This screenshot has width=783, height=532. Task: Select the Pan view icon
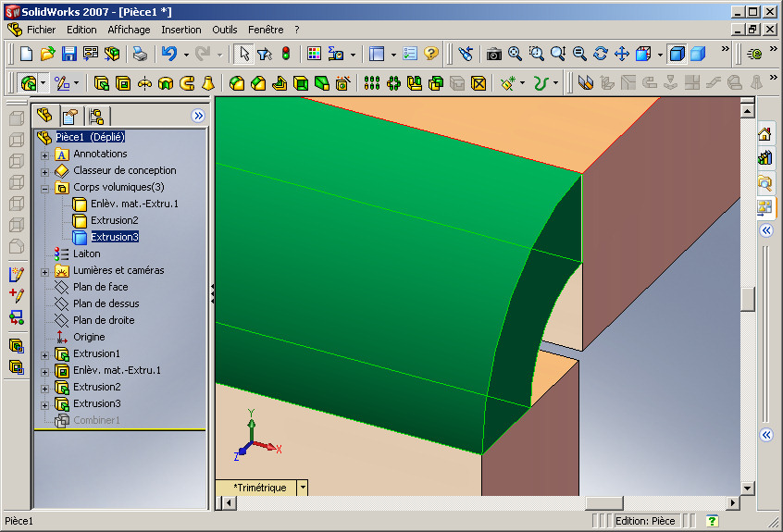pos(622,54)
